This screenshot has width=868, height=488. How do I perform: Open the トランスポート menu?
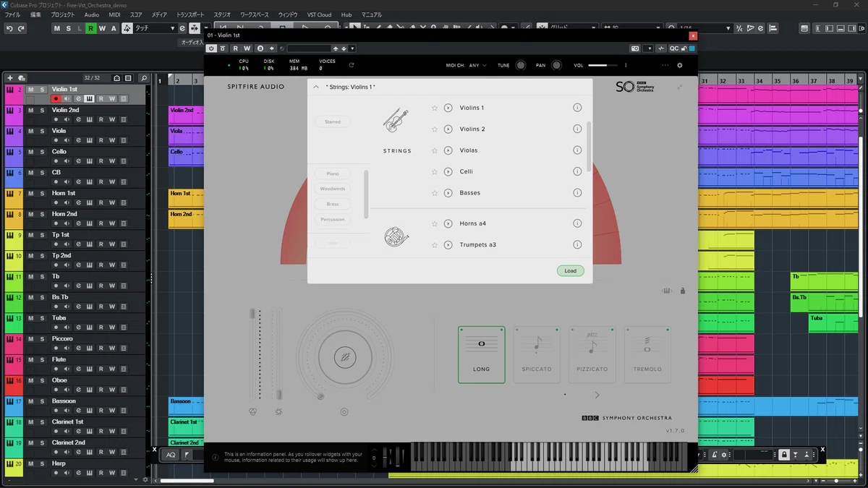pyautogui.click(x=190, y=14)
